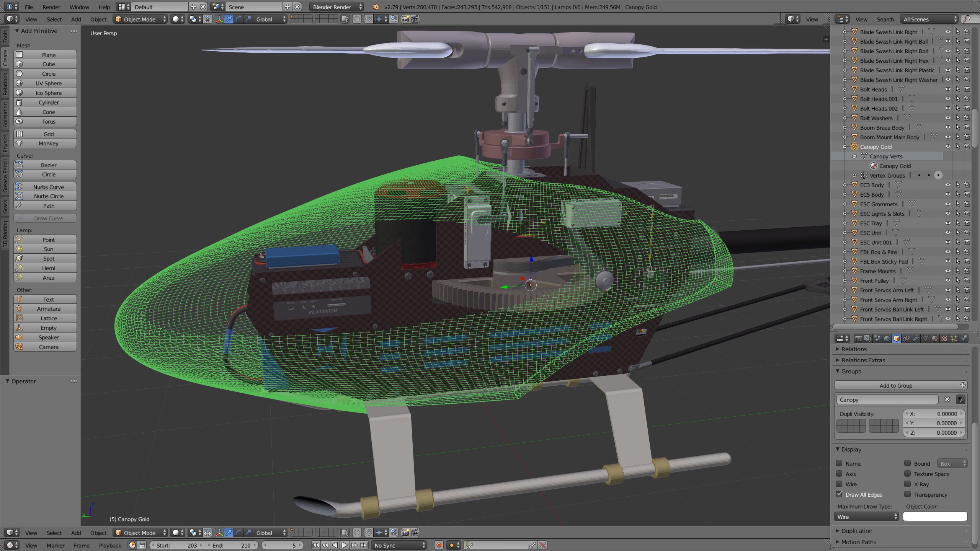Click the Select menu in the viewport header
The height and width of the screenshot is (551, 980).
tap(54, 19)
